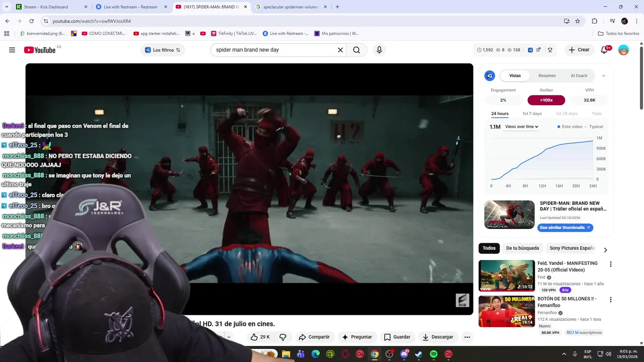The height and width of the screenshot is (362, 644).
Task: Open Steam from the taskbar
Action: pyautogui.click(x=419, y=354)
